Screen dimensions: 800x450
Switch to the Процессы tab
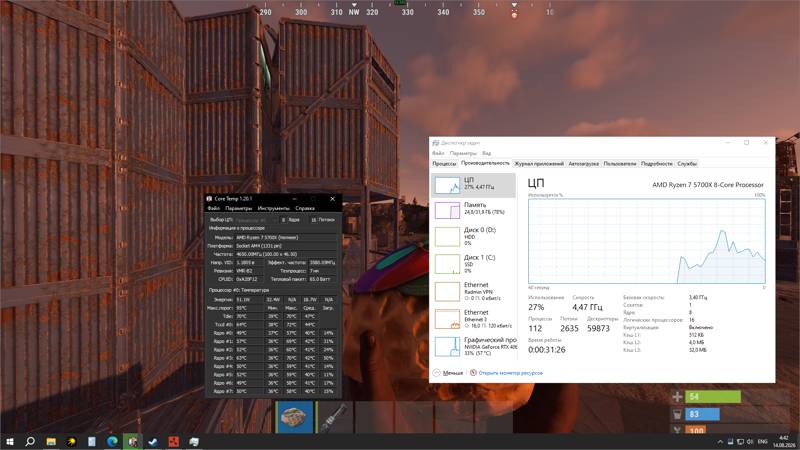tap(444, 164)
